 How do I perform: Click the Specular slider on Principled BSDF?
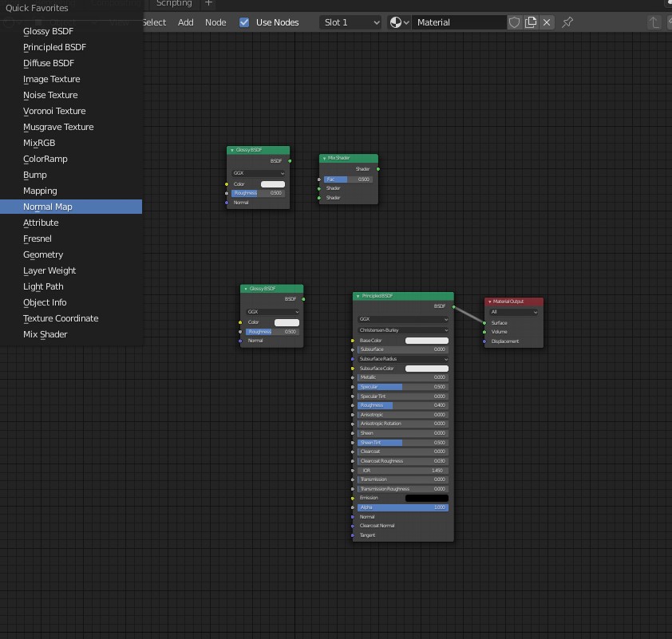(x=403, y=387)
